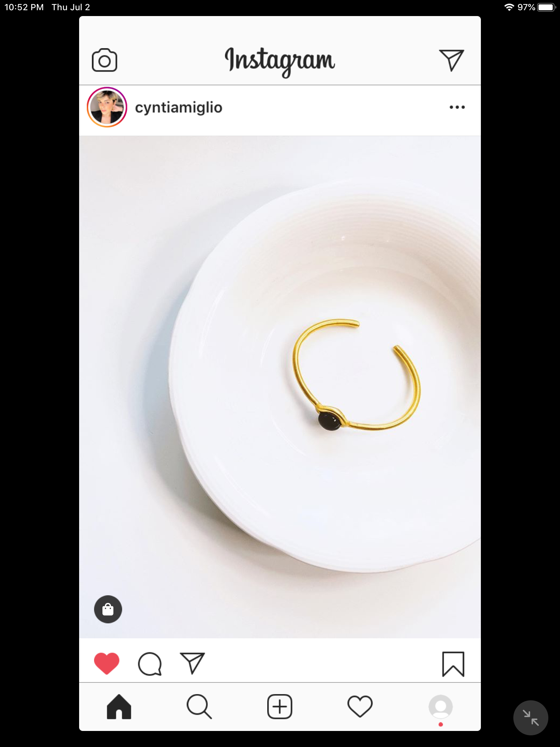Viewport: 560px width, 747px height.
Task: Create a new post with plus icon
Action: point(280,707)
